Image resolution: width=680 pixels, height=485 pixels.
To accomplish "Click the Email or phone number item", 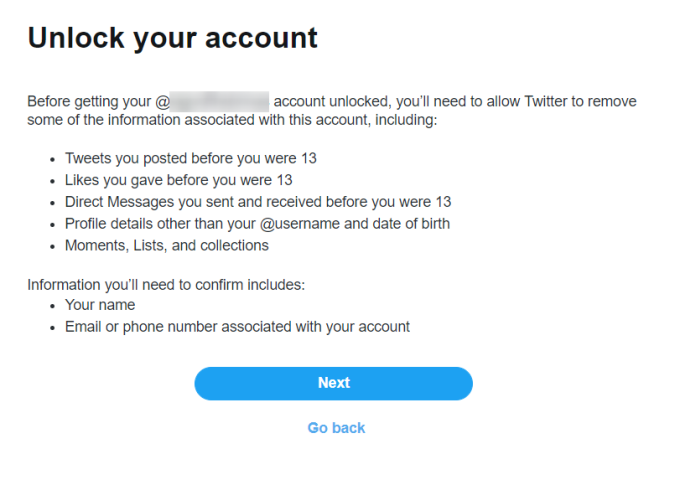I will coord(237,327).
